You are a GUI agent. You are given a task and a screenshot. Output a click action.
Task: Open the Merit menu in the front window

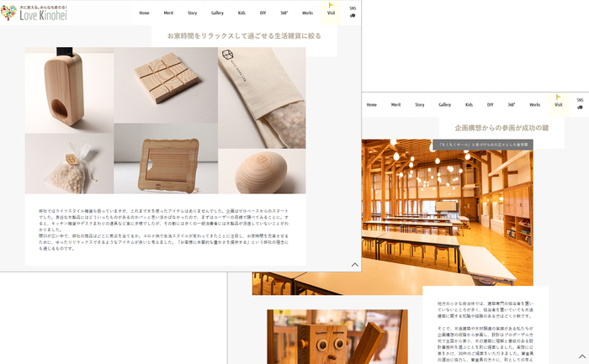(168, 13)
